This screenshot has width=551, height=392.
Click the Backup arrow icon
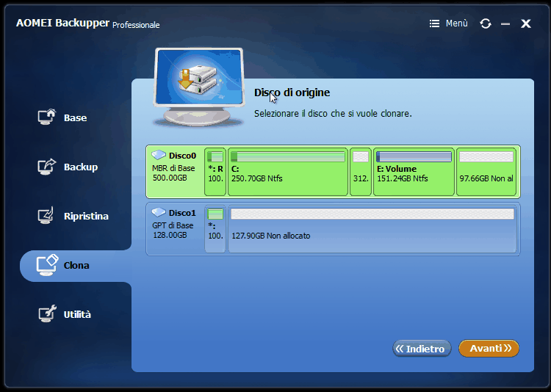tap(47, 166)
